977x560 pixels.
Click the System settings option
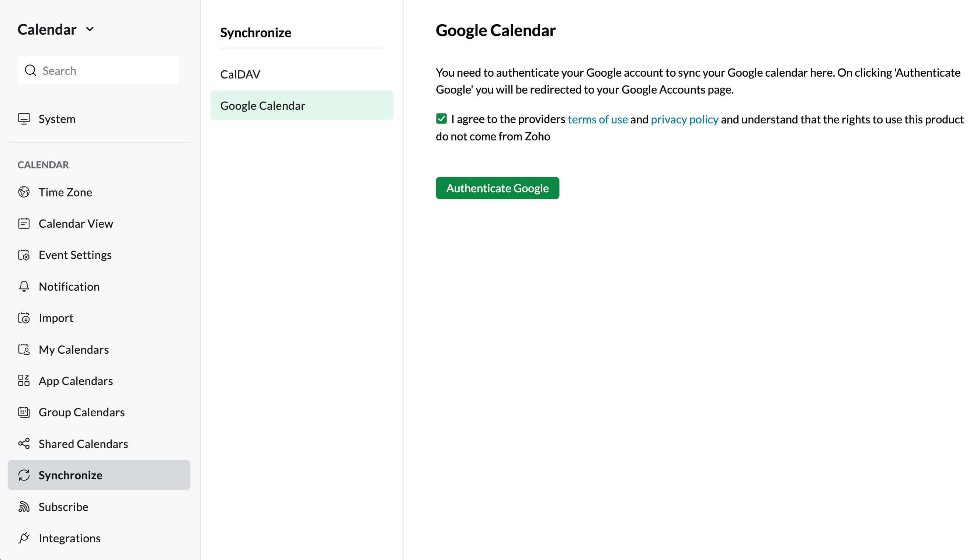point(56,119)
